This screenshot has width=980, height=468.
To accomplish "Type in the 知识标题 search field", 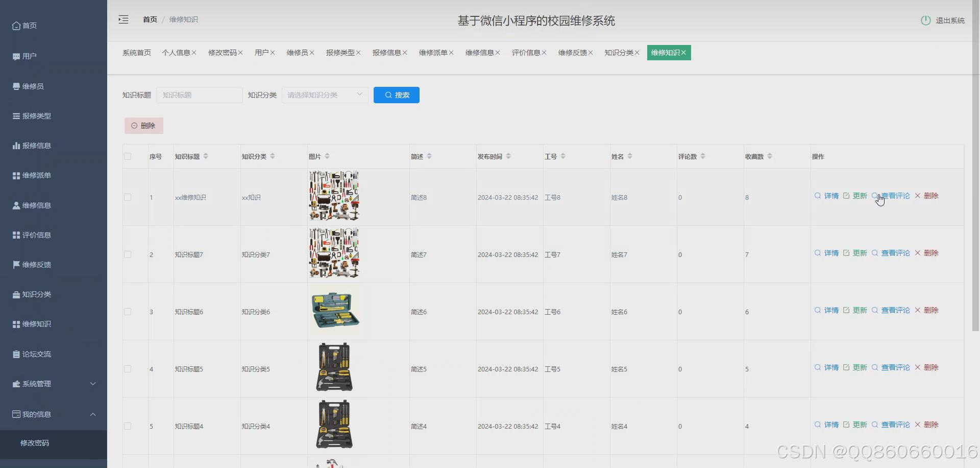I will pyautogui.click(x=199, y=95).
